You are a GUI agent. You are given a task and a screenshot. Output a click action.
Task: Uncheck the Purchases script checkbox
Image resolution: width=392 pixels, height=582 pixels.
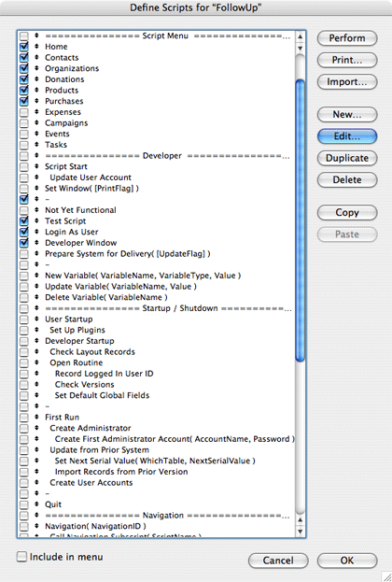(23, 101)
